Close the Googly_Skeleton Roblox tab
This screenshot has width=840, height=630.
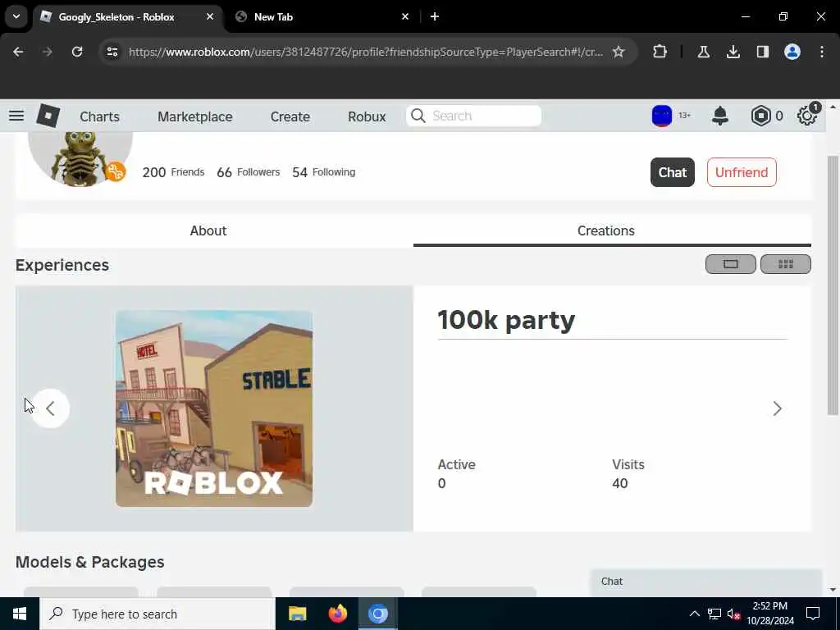tap(210, 16)
